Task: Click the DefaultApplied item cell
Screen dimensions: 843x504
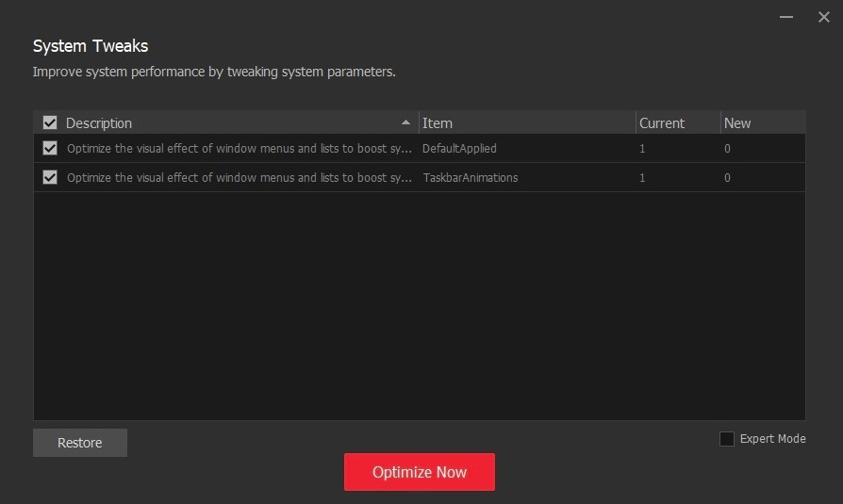Action: (x=459, y=149)
